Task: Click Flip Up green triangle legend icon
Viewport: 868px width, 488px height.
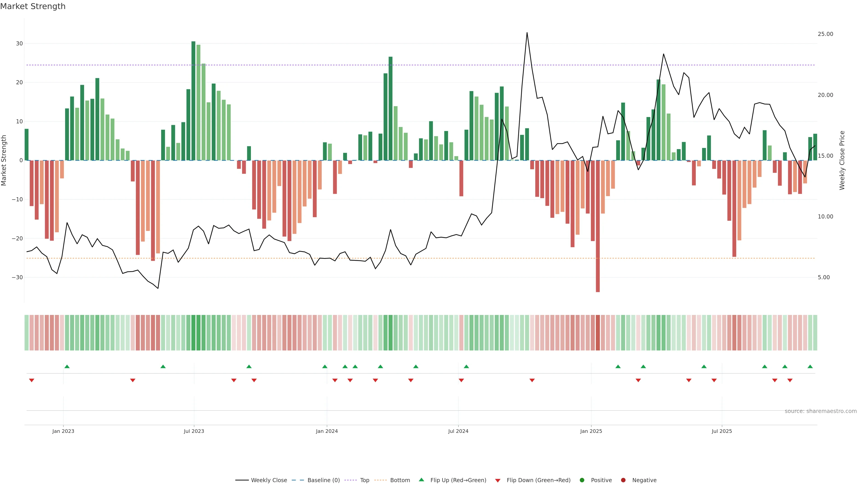Action: coord(421,480)
